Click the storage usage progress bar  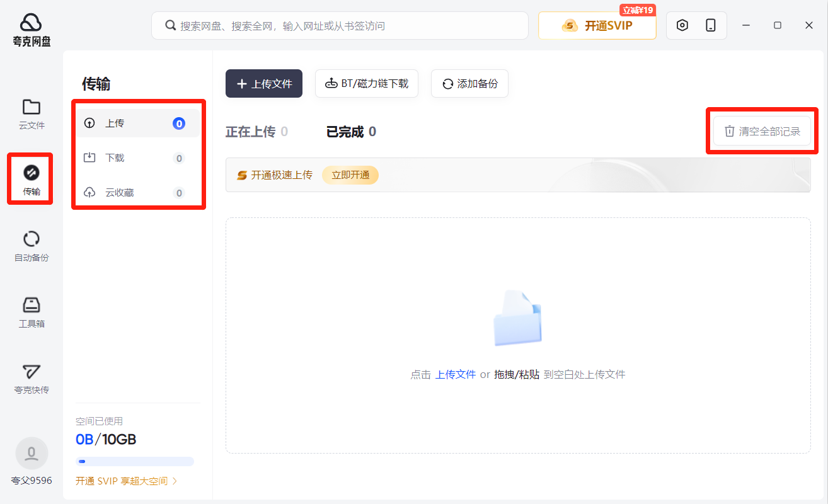tap(135, 462)
